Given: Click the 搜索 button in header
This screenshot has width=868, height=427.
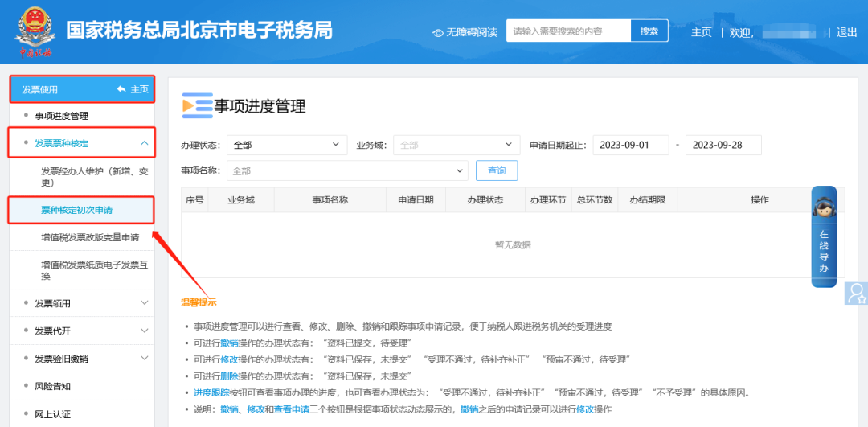Looking at the screenshot, I should click(x=649, y=31).
